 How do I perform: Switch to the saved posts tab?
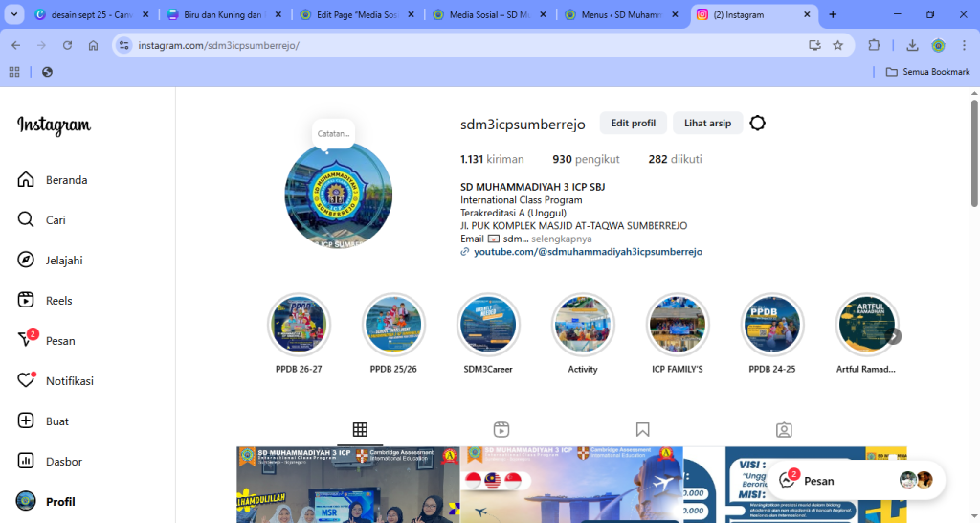pos(642,429)
